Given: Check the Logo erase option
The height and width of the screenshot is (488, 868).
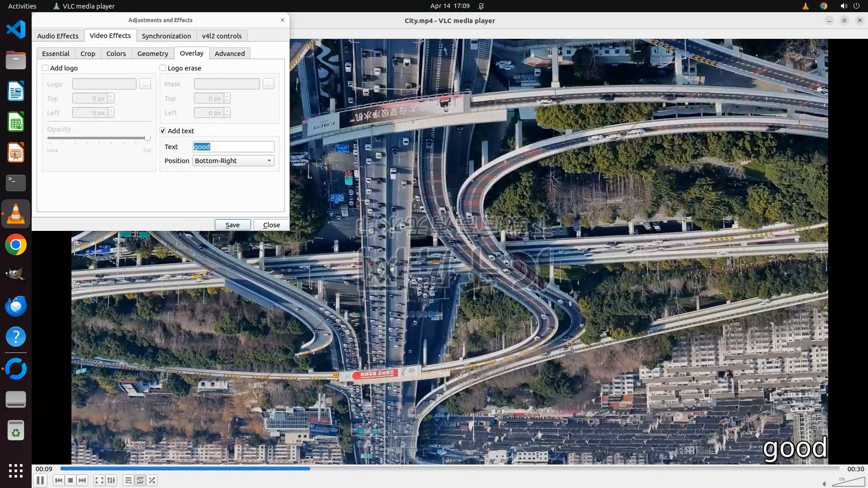Looking at the screenshot, I should (x=163, y=68).
